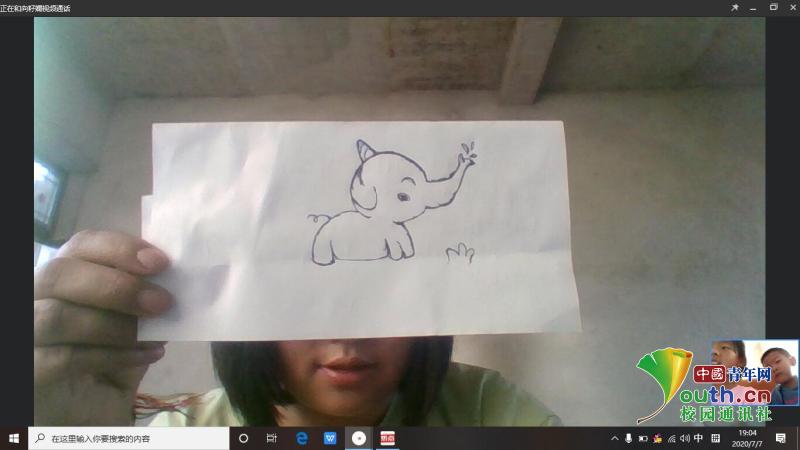Click the microphone icon in system tray
Viewport: 800px width, 450px height.
tap(629, 438)
